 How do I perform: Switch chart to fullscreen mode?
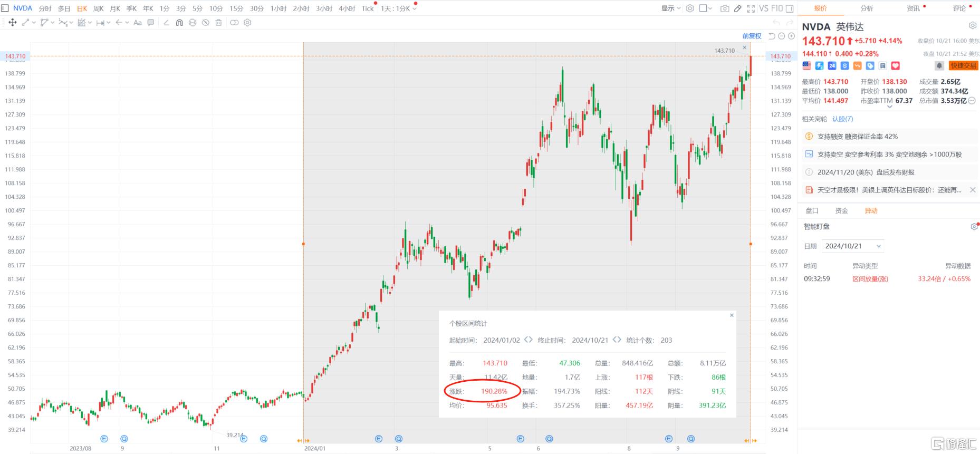coord(751,8)
